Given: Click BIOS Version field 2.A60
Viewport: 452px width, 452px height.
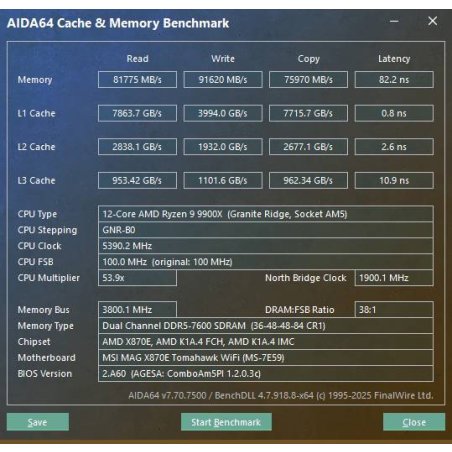Looking at the screenshot, I should point(266,374).
